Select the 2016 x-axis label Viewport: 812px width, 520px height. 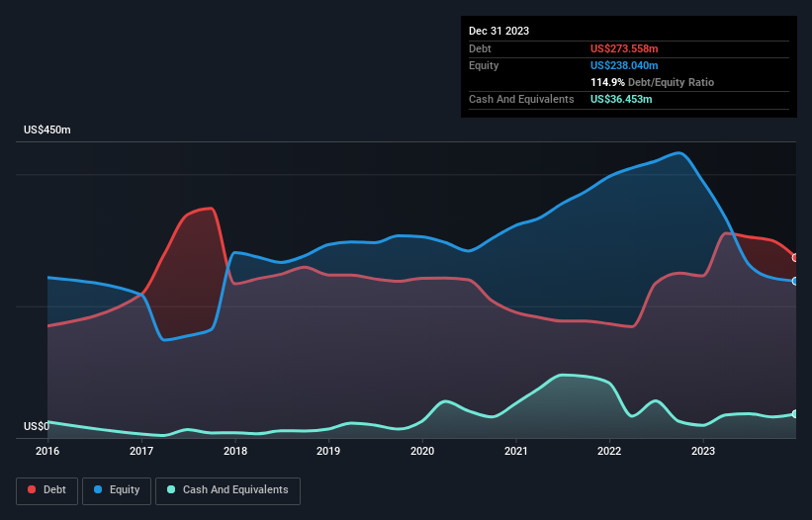(x=47, y=451)
